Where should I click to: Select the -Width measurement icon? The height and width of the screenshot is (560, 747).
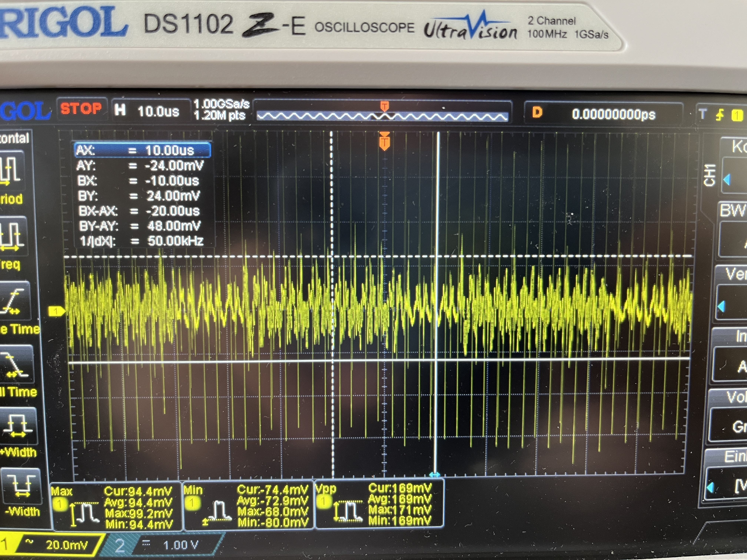pyautogui.click(x=22, y=486)
